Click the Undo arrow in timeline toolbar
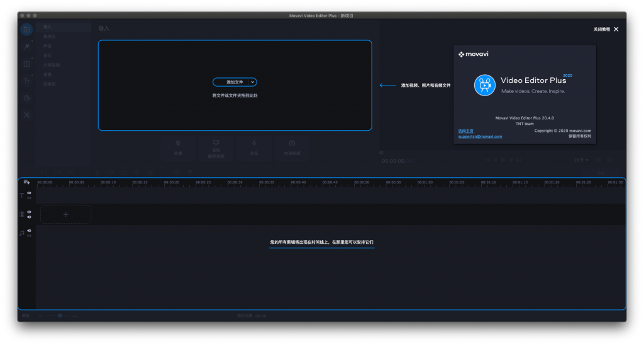The width and height of the screenshot is (644, 345). click(x=43, y=173)
